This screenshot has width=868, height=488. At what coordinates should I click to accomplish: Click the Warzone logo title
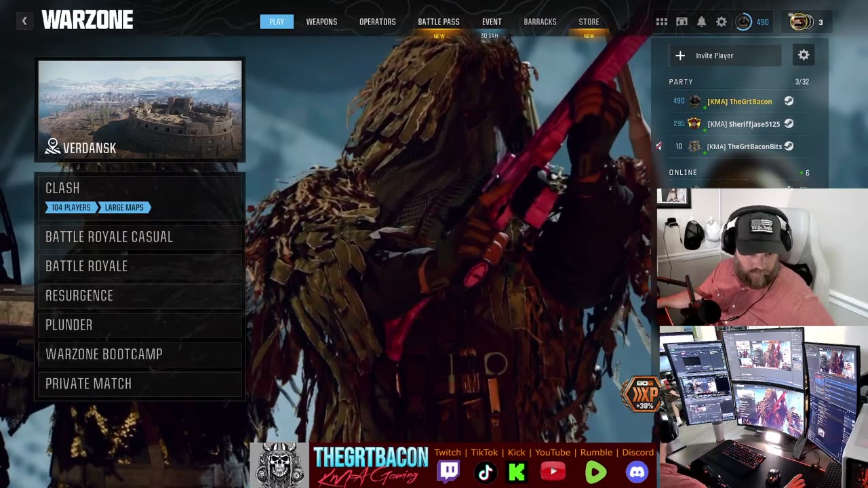tap(87, 21)
